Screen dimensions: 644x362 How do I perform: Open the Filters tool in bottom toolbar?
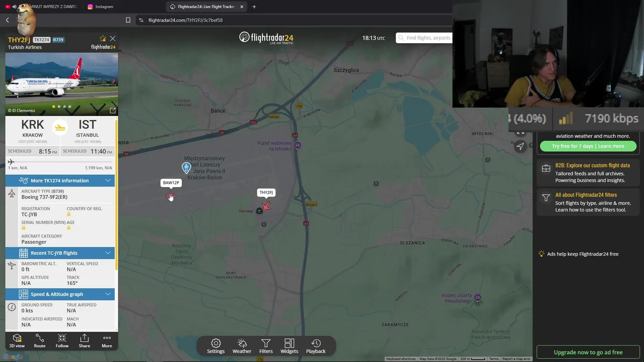coord(266,346)
